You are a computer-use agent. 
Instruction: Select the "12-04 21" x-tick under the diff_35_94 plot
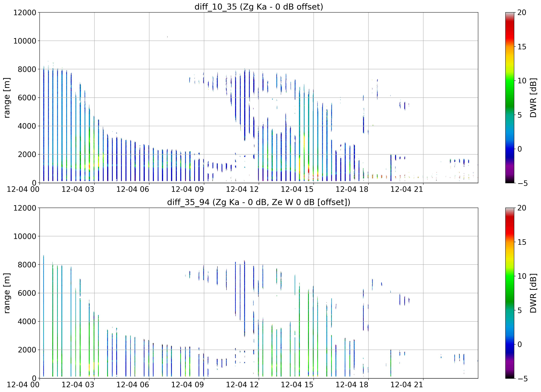[407, 385]
